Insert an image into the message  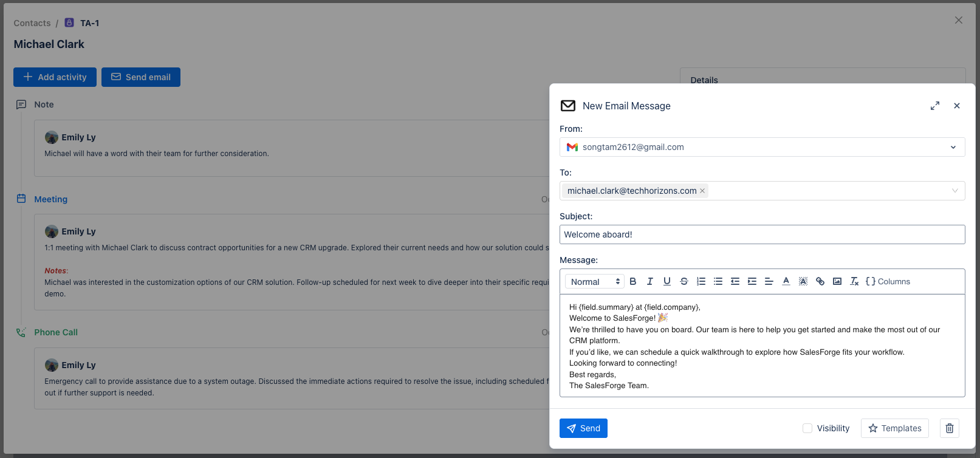tap(837, 281)
